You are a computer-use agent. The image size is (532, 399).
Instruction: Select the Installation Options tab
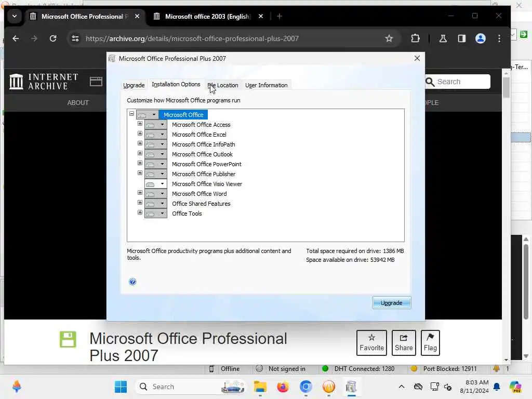[176, 84]
